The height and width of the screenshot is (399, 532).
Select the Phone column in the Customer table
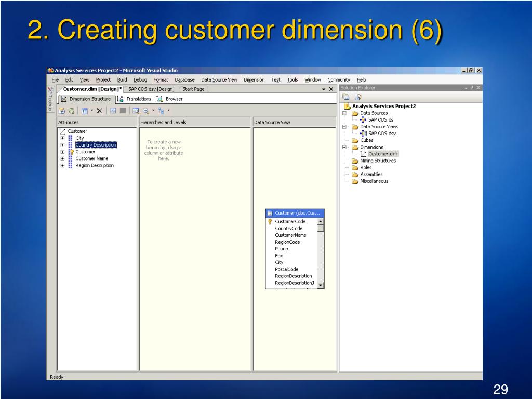[281, 249]
